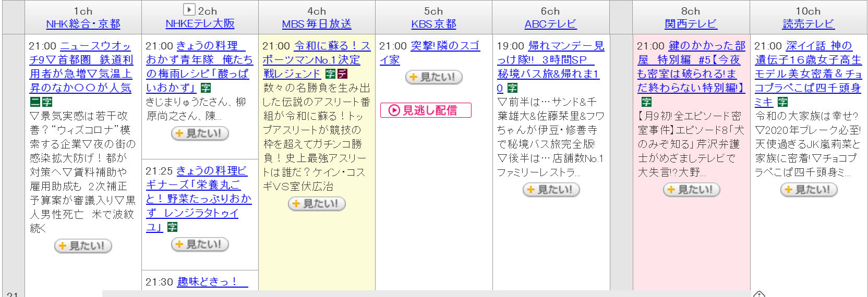Screen dimensions: 868x297
Task: Open the NHK総合・京都 channel link
Action: click(83, 24)
